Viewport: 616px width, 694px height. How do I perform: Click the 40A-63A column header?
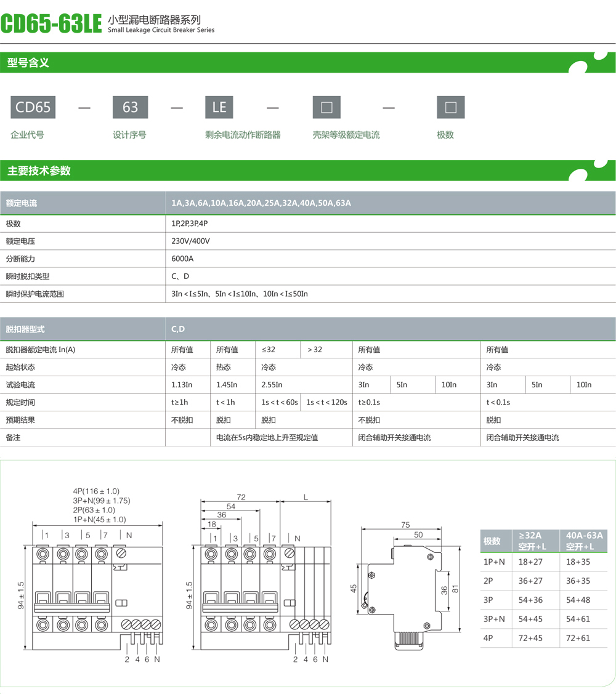584,540
